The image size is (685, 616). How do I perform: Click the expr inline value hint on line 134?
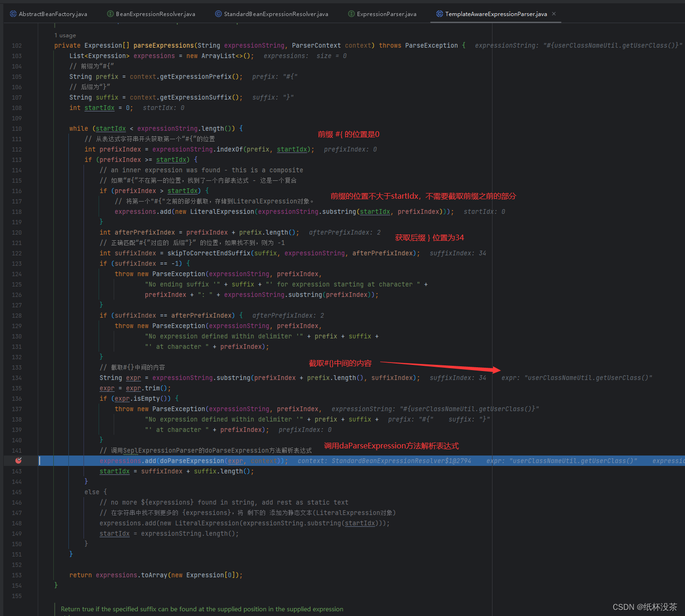point(576,378)
